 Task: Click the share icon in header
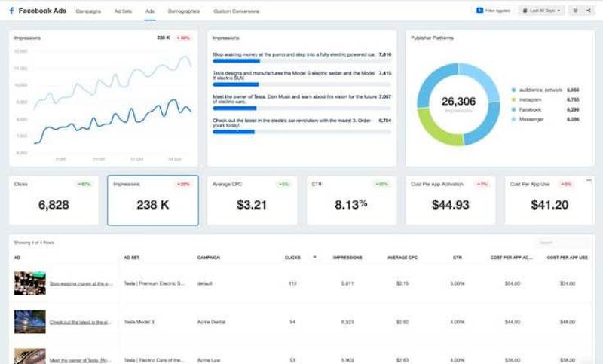589,11
